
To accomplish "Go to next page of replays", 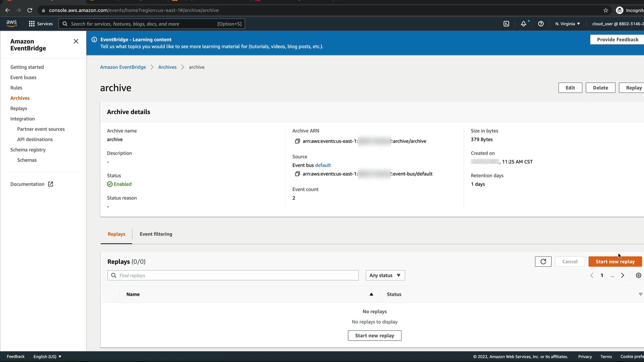I will click(623, 276).
